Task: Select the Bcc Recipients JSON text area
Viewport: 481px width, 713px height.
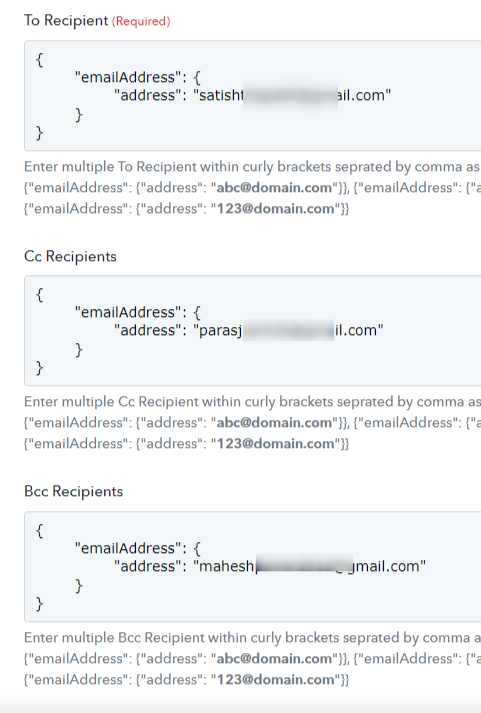Action: click(x=253, y=567)
